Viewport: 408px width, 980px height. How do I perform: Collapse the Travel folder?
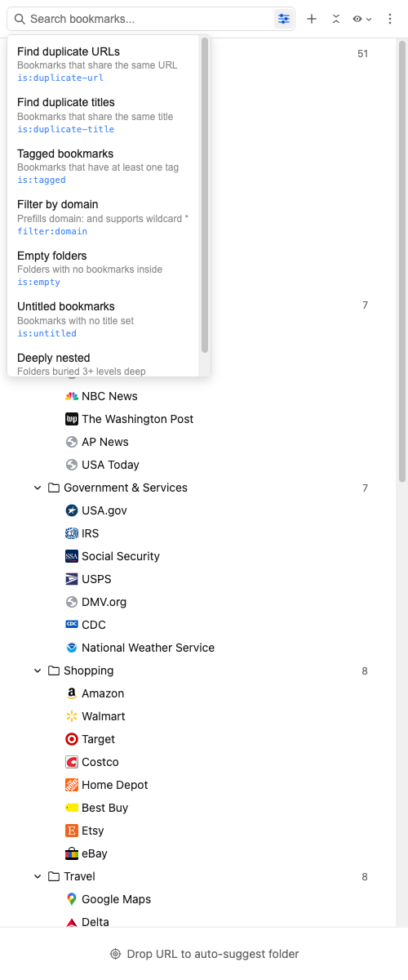(x=38, y=876)
